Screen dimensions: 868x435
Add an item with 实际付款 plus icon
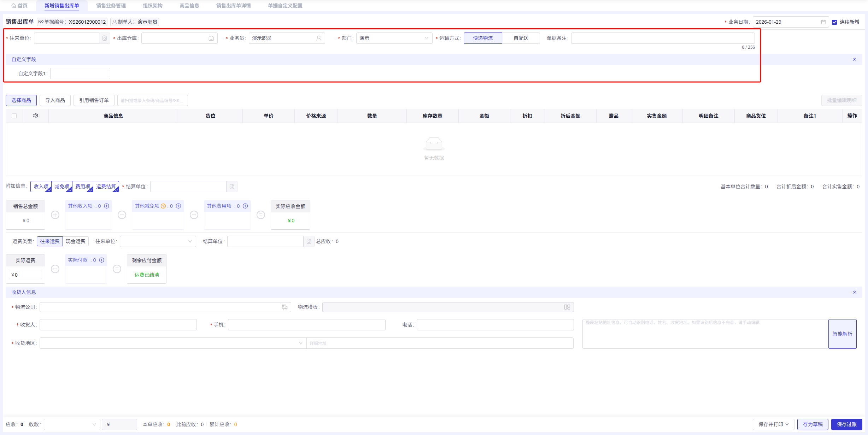click(102, 260)
